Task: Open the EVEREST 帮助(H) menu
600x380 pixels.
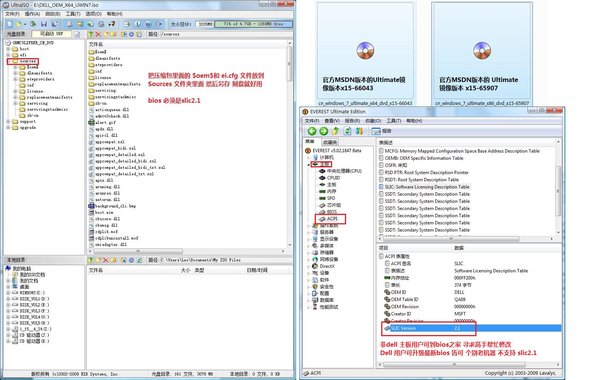Action: coord(414,121)
